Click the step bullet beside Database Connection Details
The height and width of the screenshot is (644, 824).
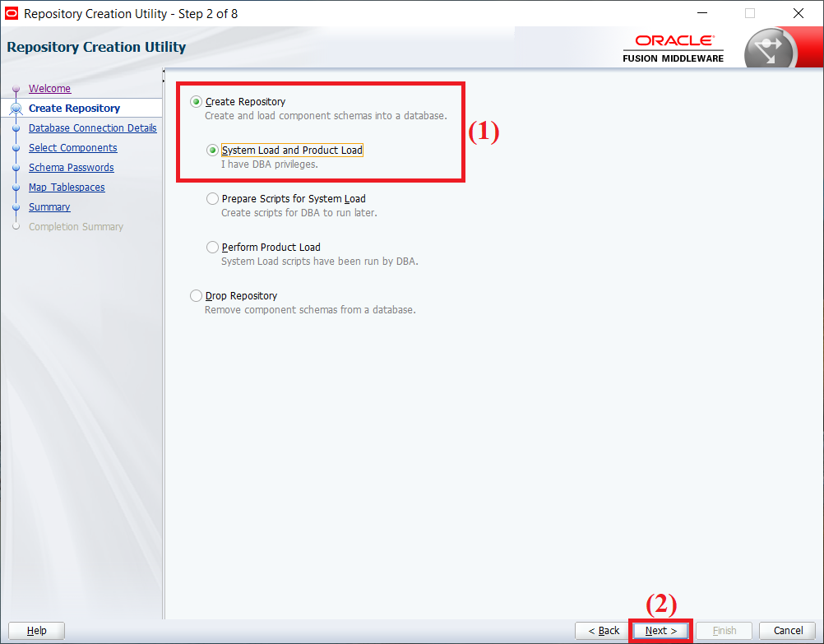coord(16,128)
